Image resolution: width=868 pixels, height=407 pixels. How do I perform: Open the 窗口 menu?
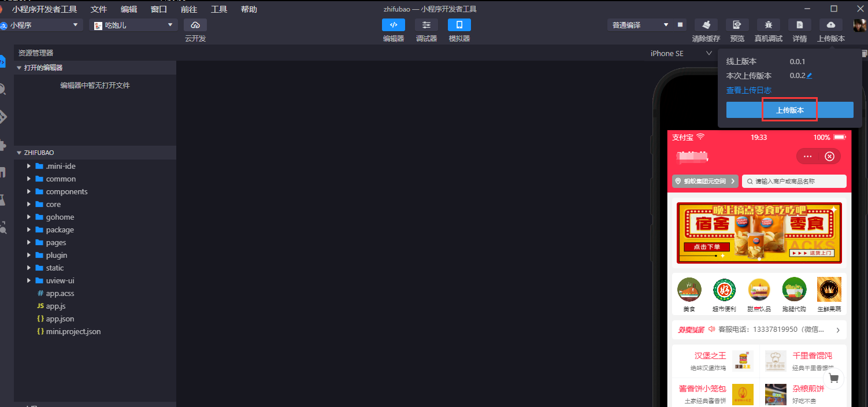click(159, 9)
